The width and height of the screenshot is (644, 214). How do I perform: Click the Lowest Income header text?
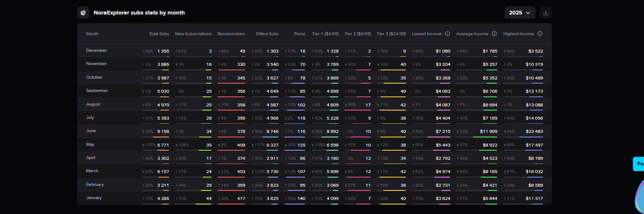[427, 34]
